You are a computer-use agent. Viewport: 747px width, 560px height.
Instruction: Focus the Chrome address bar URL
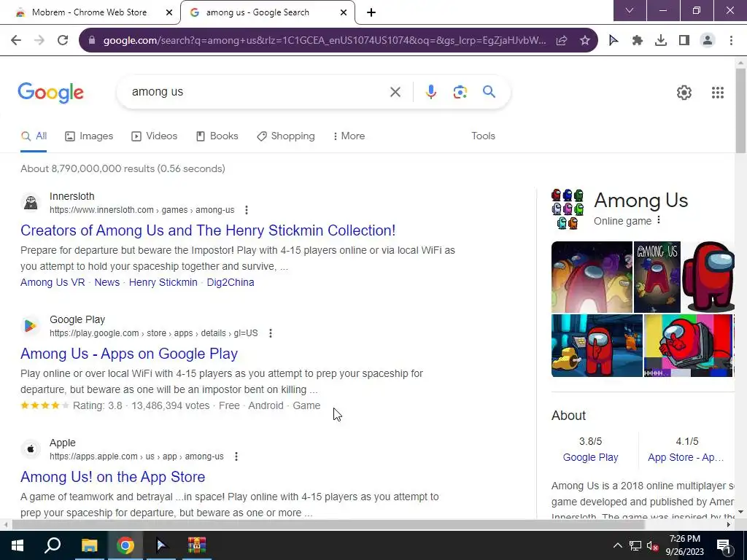click(x=324, y=41)
